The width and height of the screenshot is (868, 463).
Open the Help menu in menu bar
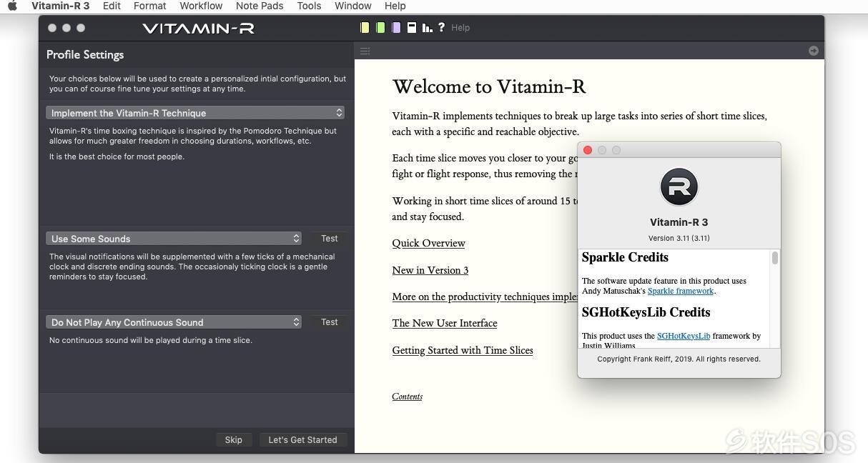(x=395, y=6)
